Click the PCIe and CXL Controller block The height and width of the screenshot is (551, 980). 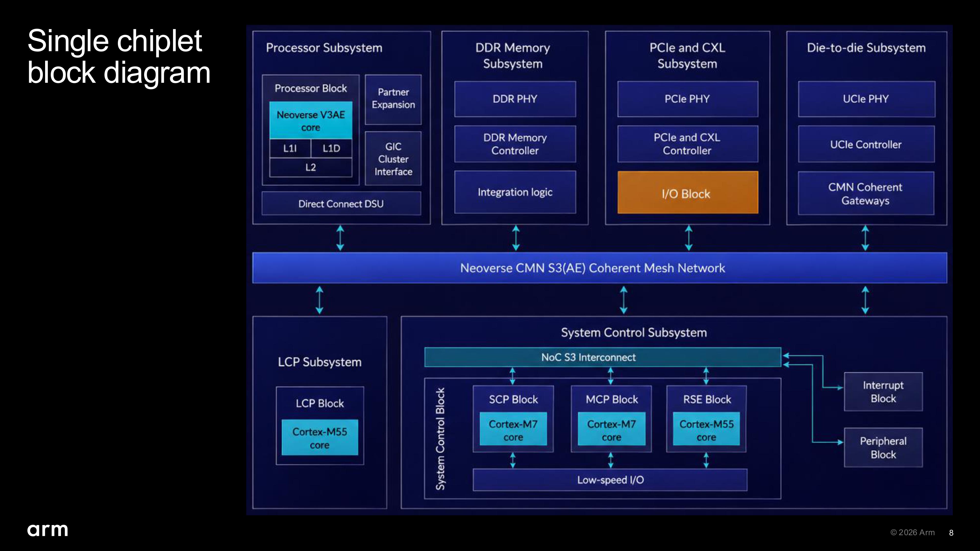(x=687, y=144)
